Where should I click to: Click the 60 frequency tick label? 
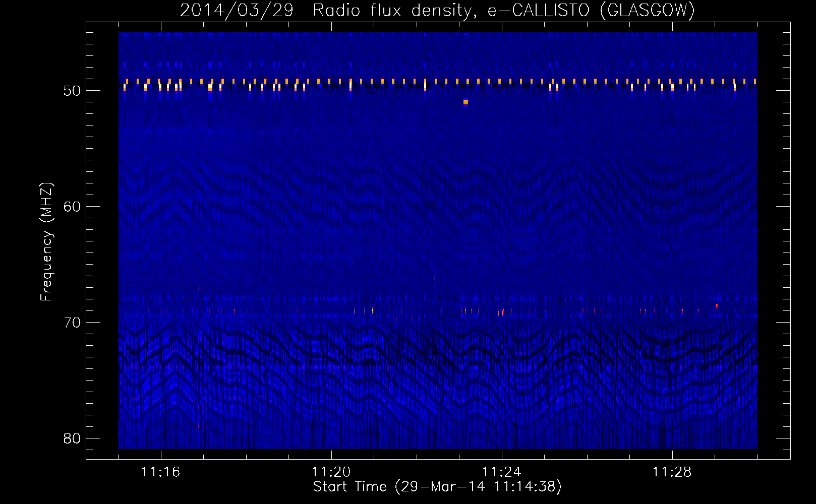(73, 207)
